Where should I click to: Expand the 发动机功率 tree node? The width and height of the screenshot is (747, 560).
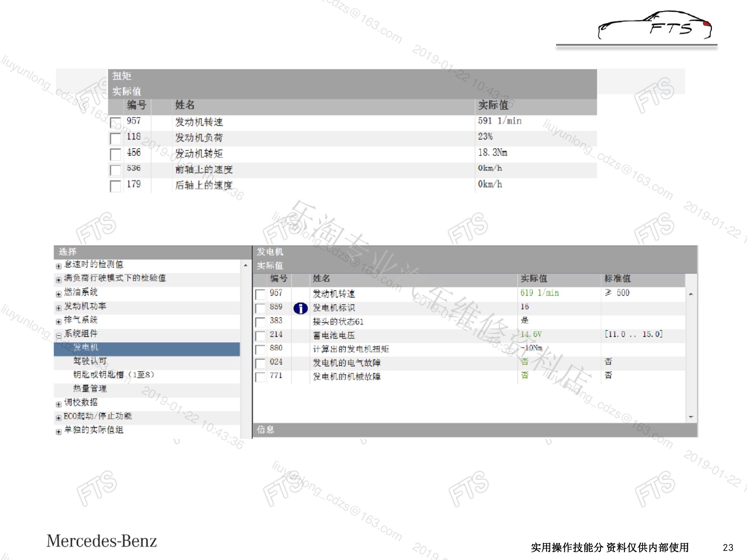[59, 308]
